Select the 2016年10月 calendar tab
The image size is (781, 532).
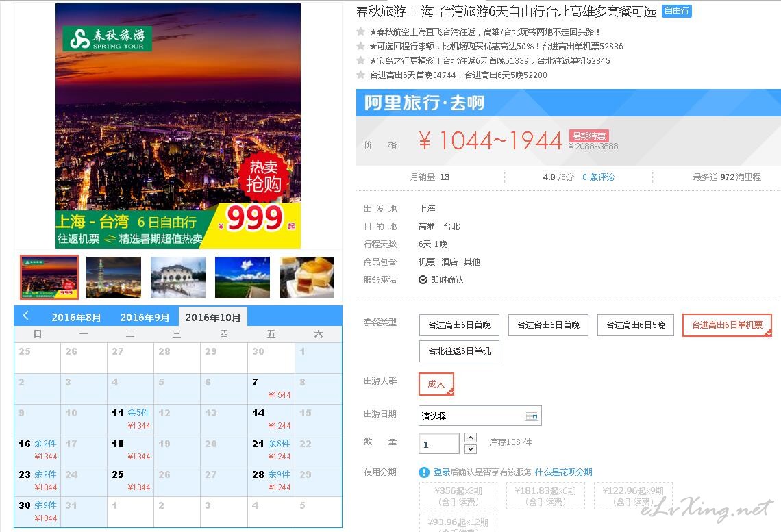pos(212,317)
